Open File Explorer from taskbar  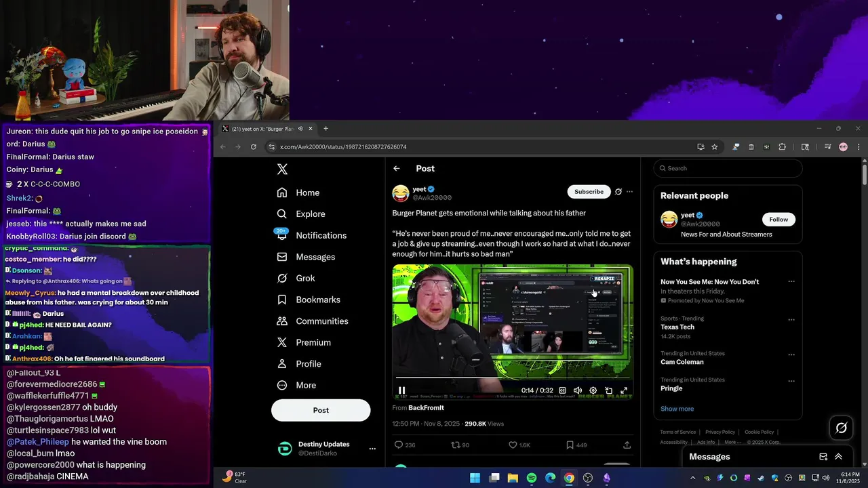(513, 478)
